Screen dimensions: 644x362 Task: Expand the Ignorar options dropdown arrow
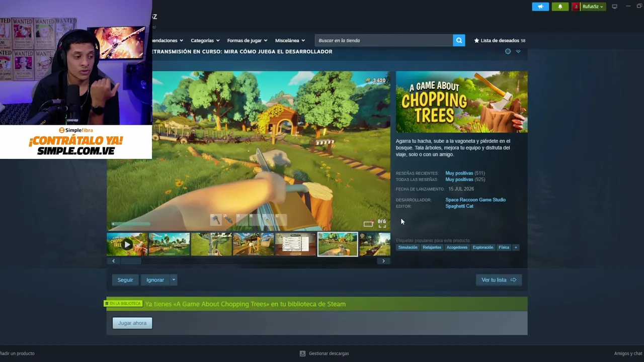174,280
